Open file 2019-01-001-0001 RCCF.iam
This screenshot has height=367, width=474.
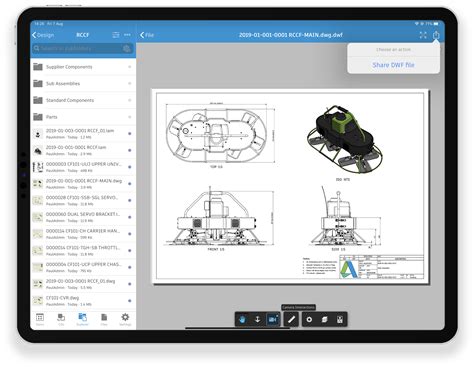(x=83, y=150)
